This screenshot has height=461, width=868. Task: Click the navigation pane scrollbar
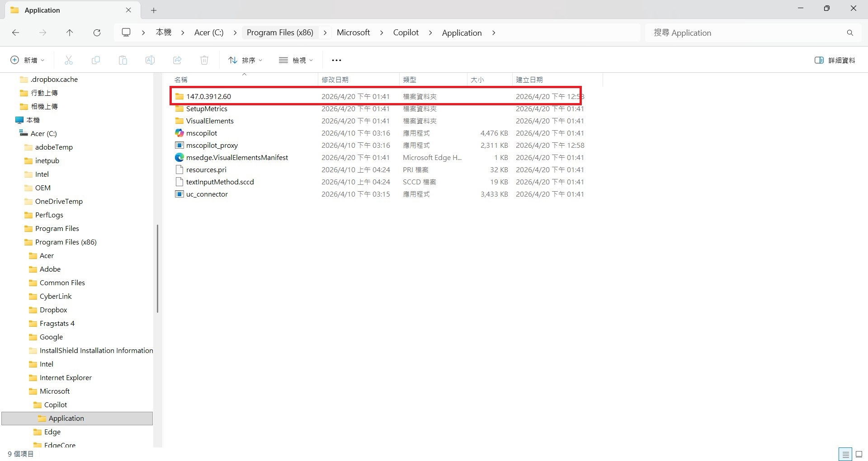pyautogui.click(x=157, y=268)
